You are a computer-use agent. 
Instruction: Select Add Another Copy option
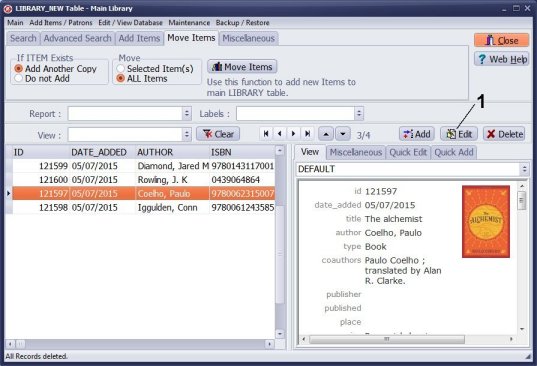pyautogui.click(x=55, y=68)
